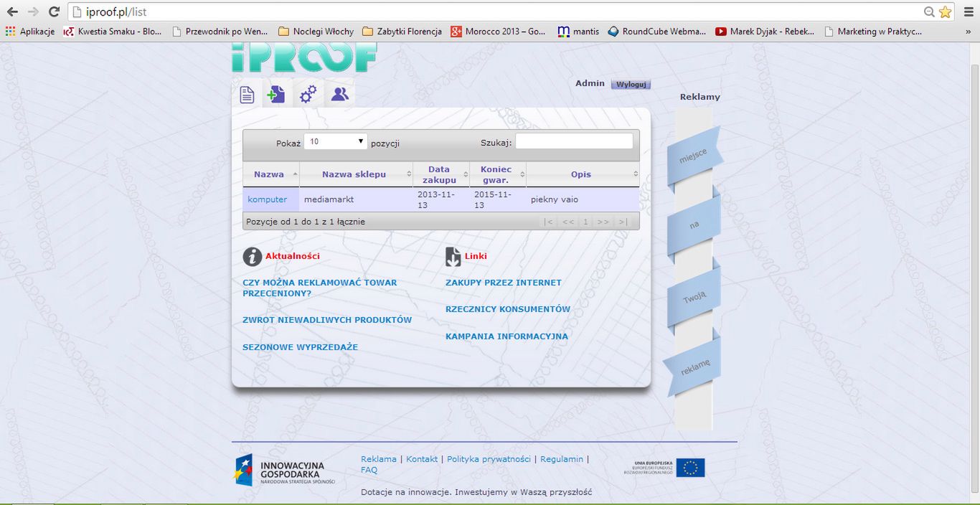Toggle sorting on the Data zakupu column

(440, 174)
